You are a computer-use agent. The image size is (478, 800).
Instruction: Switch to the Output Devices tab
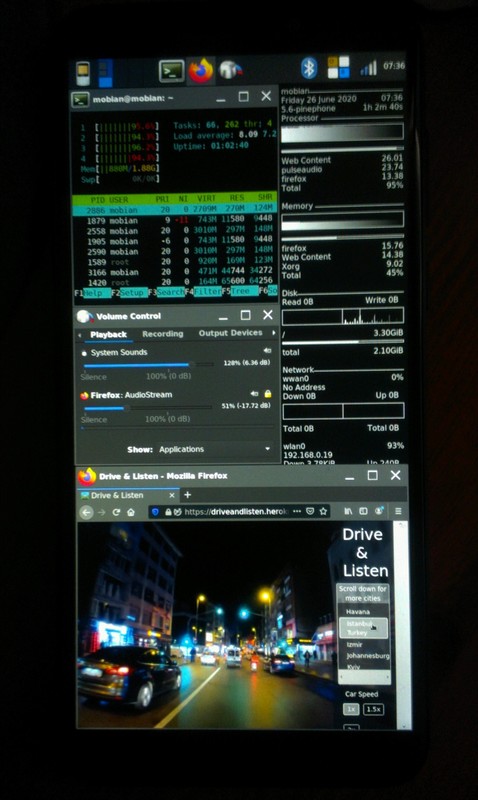pyautogui.click(x=231, y=333)
